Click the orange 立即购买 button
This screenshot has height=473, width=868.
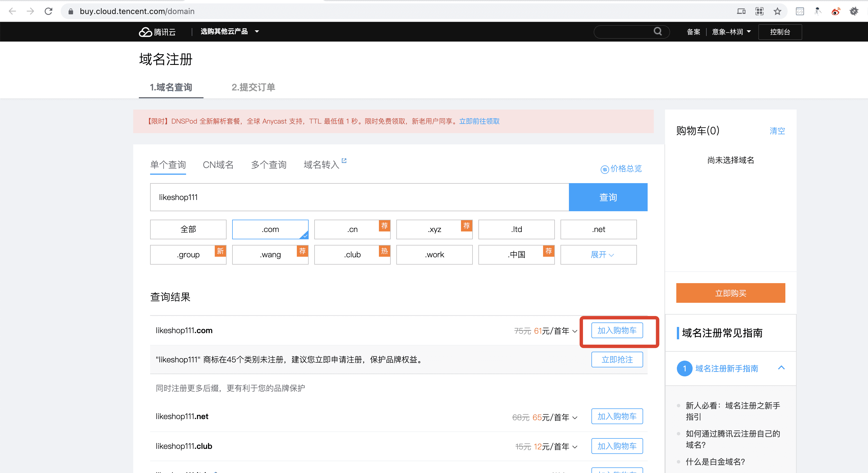[730, 293]
